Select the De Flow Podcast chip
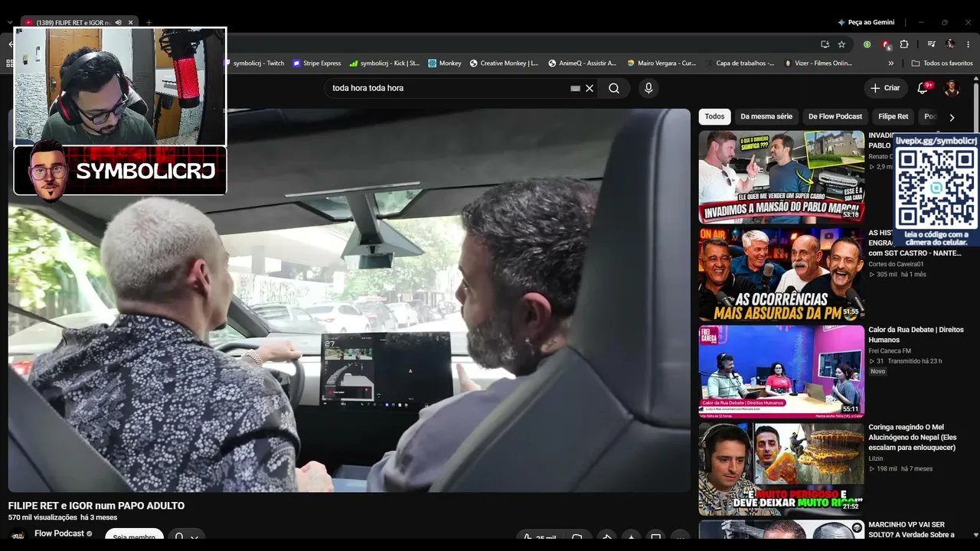 [835, 117]
